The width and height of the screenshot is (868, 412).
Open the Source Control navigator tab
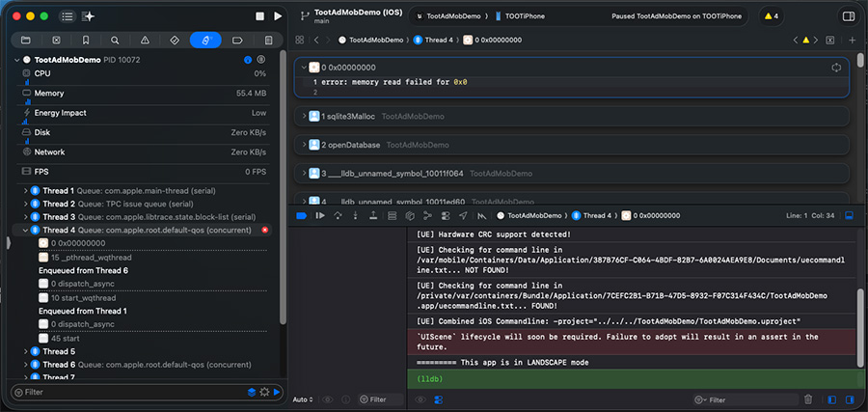pos(56,40)
